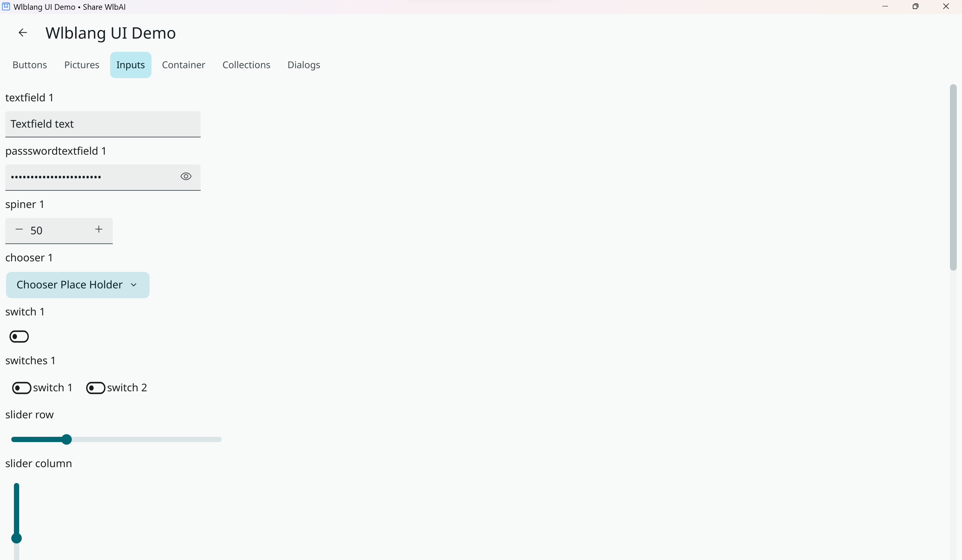Open the Dialogs tab
The height and width of the screenshot is (560, 962).
coord(304,65)
